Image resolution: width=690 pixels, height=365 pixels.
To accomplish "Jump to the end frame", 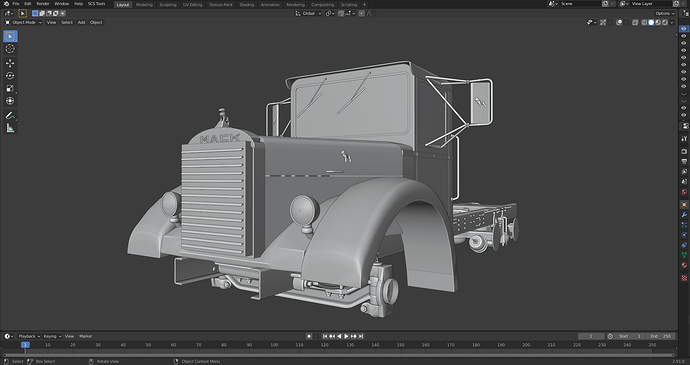I will [361, 336].
